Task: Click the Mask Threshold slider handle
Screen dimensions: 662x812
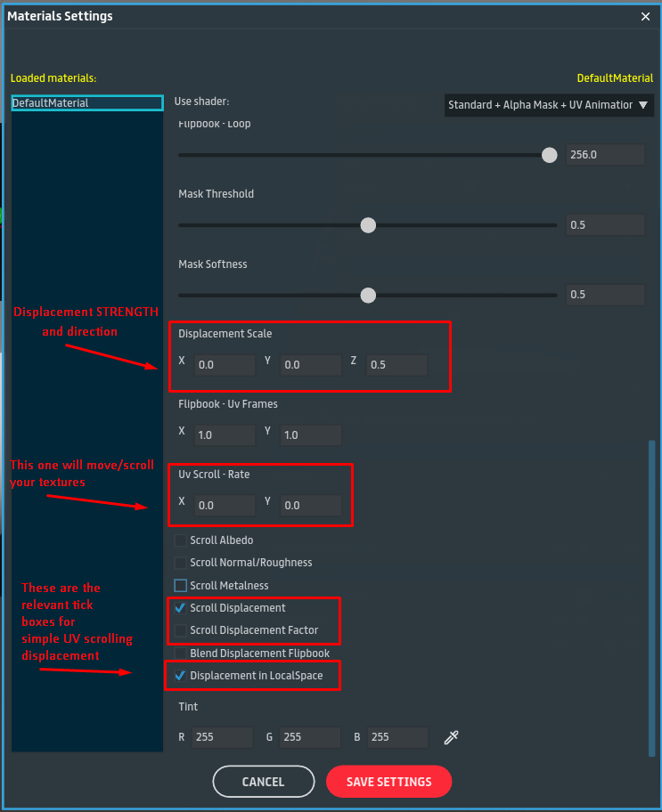Action: pyautogui.click(x=368, y=225)
